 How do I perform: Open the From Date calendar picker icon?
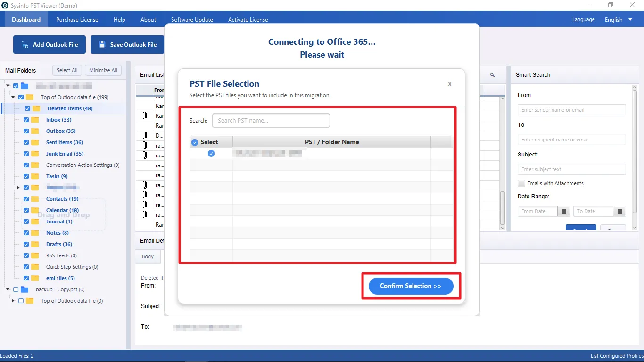click(563, 211)
